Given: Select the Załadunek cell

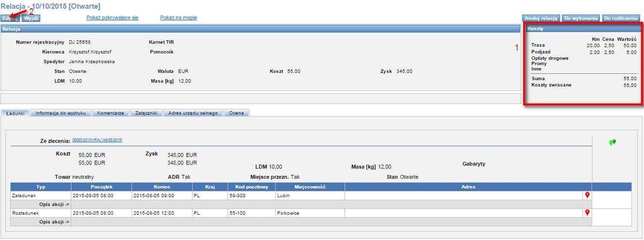Looking at the screenshot, I should tap(41, 196).
